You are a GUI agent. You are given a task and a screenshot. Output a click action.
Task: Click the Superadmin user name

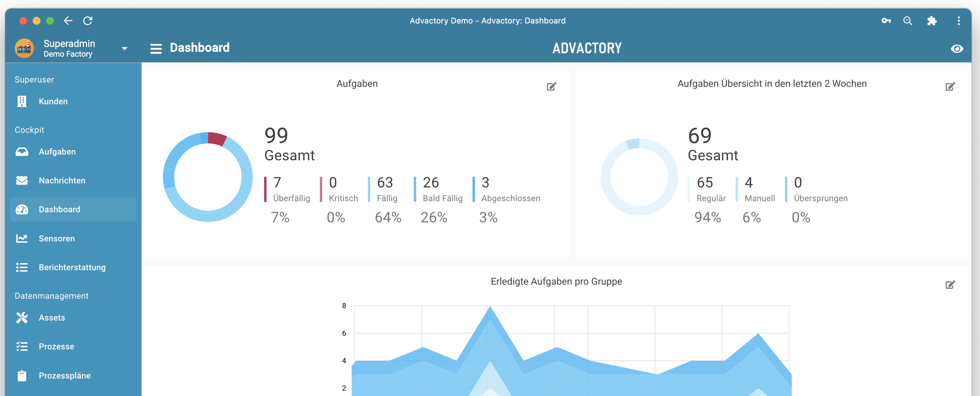coord(69,44)
